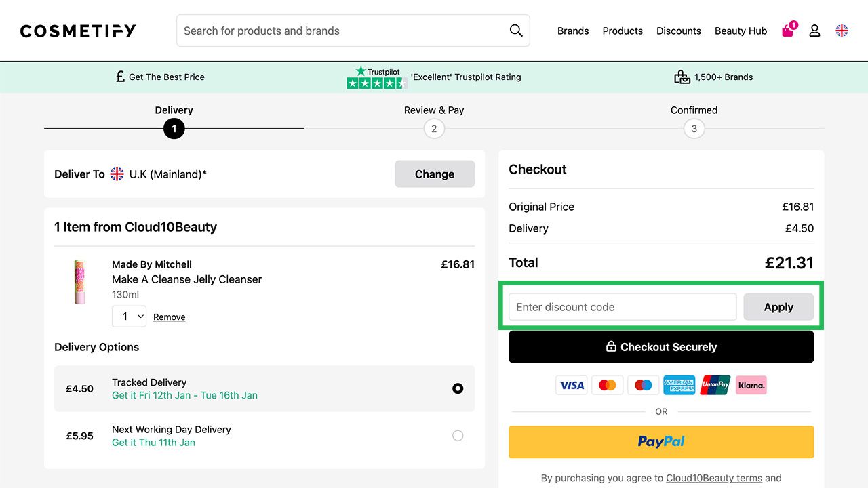Click the Enter discount code field
This screenshot has width=868, height=488.
click(x=623, y=307)
